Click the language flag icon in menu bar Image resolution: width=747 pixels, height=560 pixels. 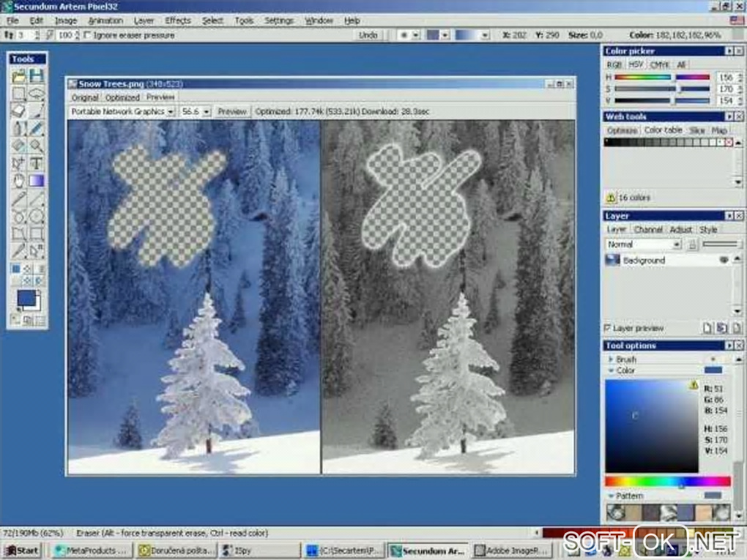pos(736,20)
